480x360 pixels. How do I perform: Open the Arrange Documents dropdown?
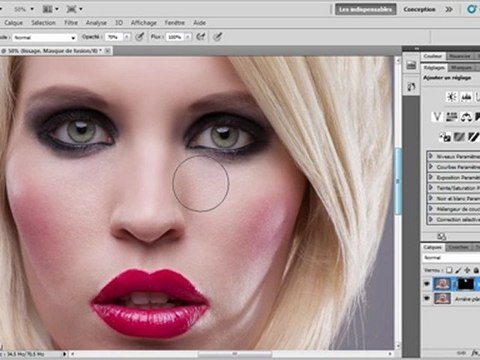coord(51,9)
